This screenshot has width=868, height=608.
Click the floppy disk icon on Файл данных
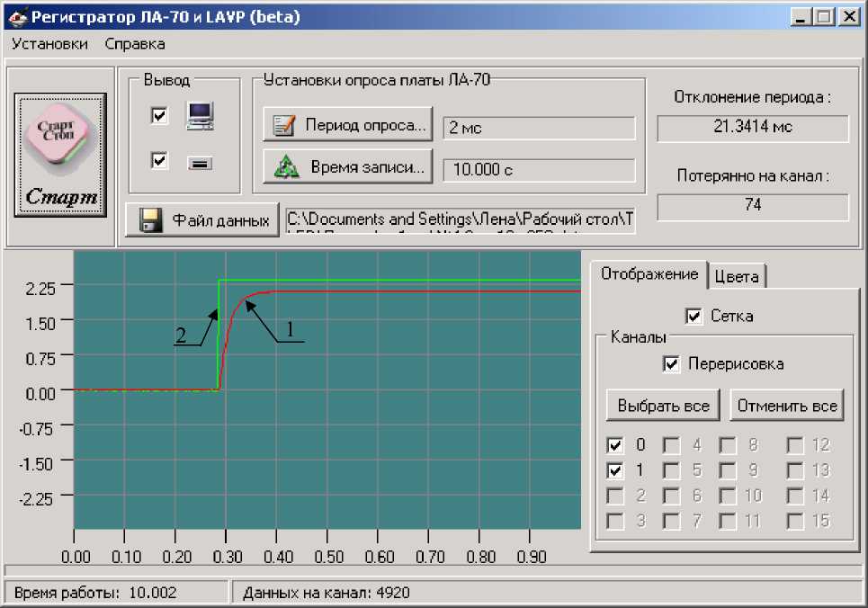pyautogui.click(x=150, y=219)
